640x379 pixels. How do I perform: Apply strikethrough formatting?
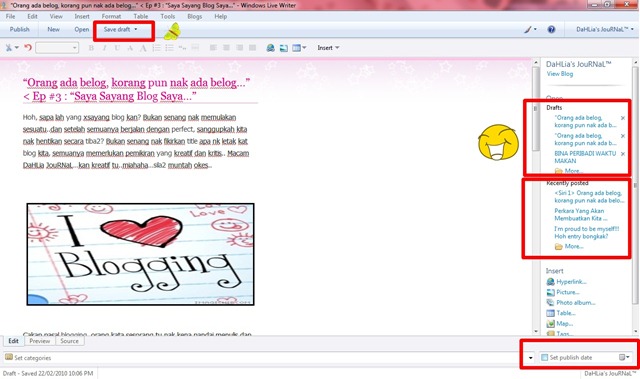tap(130, 48)
